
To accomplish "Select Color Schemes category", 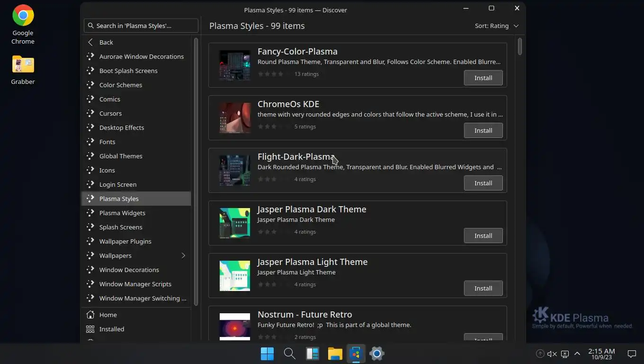I will [x=136, y=85].
